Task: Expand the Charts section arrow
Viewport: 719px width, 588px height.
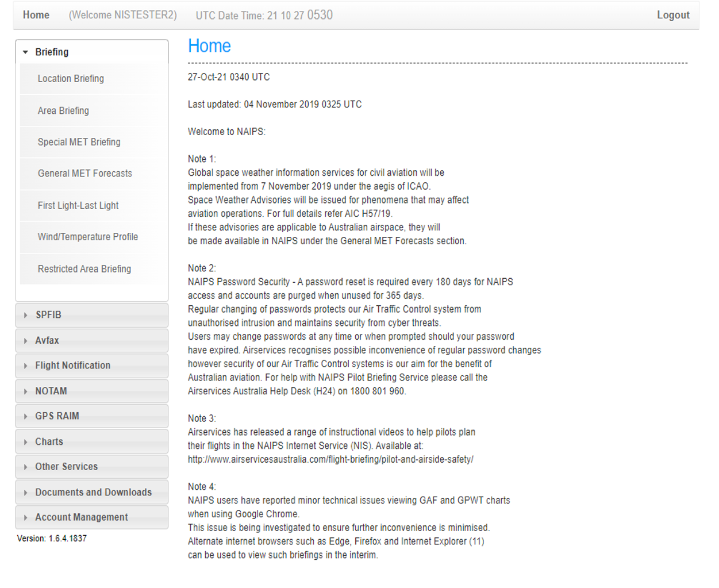Action: 25,442
